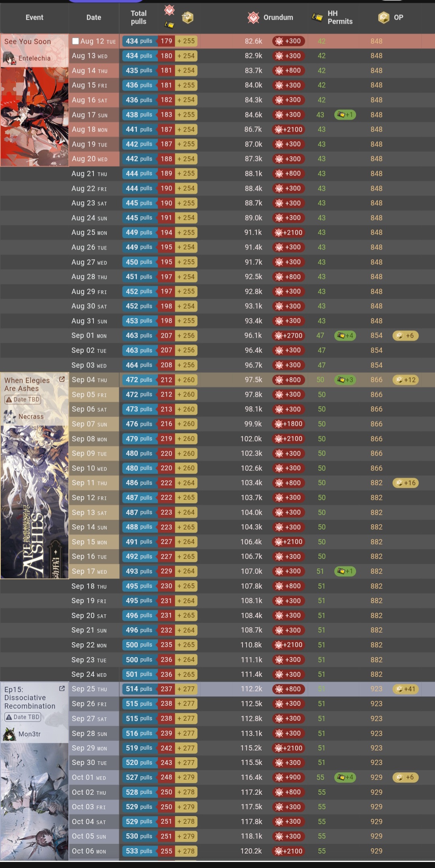Click the Entelechia operator avatar icon
This screenshot has width=435, height=868.
point(9,58)
